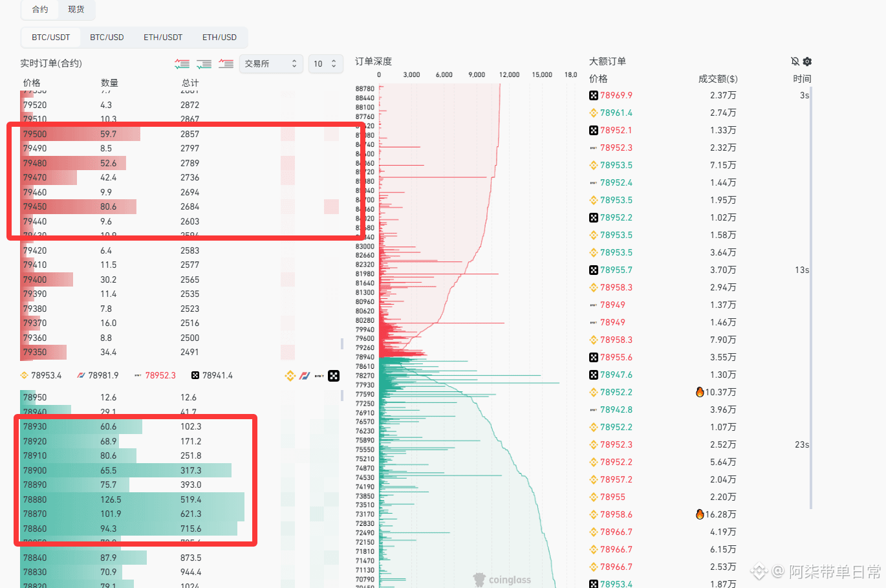Select bid row at price 78880

click(180, 499)
